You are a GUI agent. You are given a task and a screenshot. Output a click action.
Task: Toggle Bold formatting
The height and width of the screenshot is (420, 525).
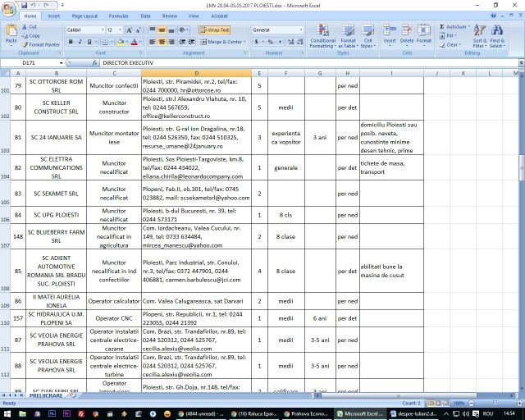tap(71, 42)
